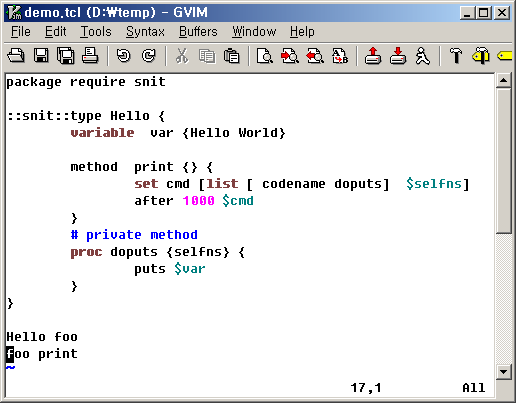Open the File menu
The image size is (516, 403).
[21, 32]
